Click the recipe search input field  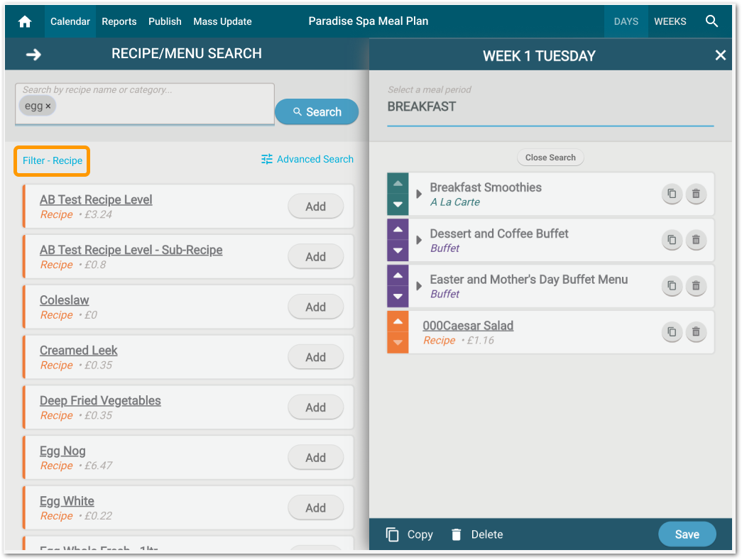click(x=163, y=106)
